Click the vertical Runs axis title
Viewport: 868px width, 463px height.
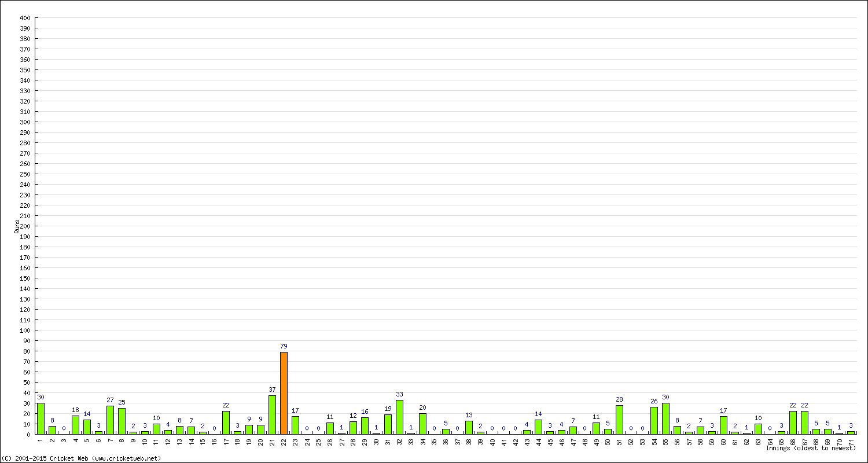click(x=17, y=226)
